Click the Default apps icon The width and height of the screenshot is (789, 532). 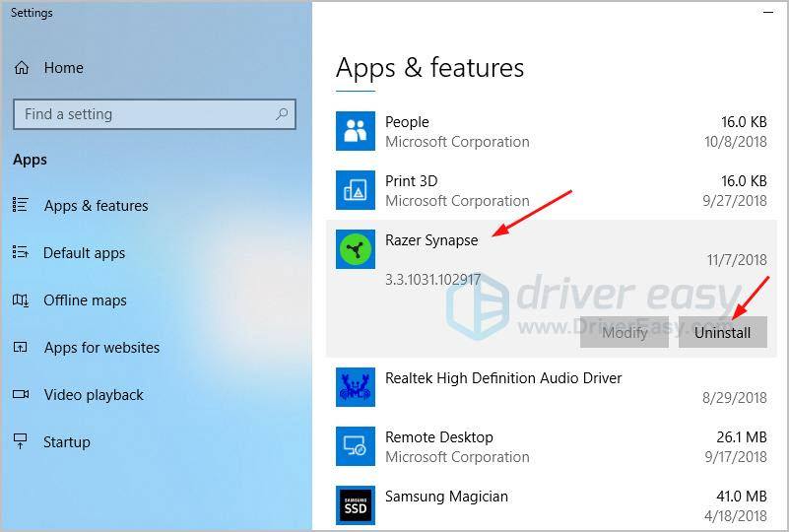(20, 252)
